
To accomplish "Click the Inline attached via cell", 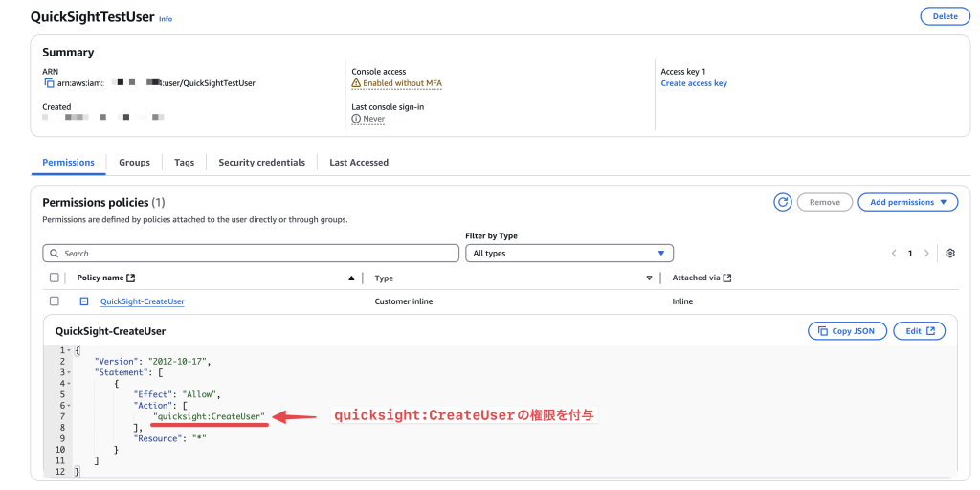I will [682, 301].
